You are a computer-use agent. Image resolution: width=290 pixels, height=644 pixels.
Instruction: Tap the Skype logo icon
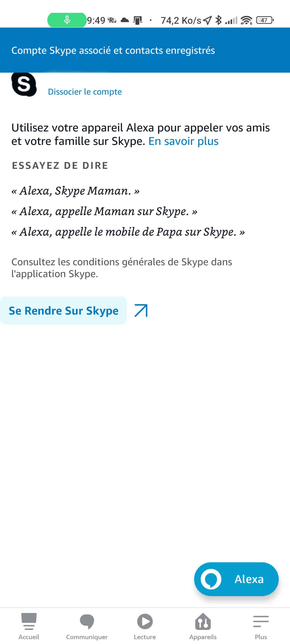tap(24, 84)
